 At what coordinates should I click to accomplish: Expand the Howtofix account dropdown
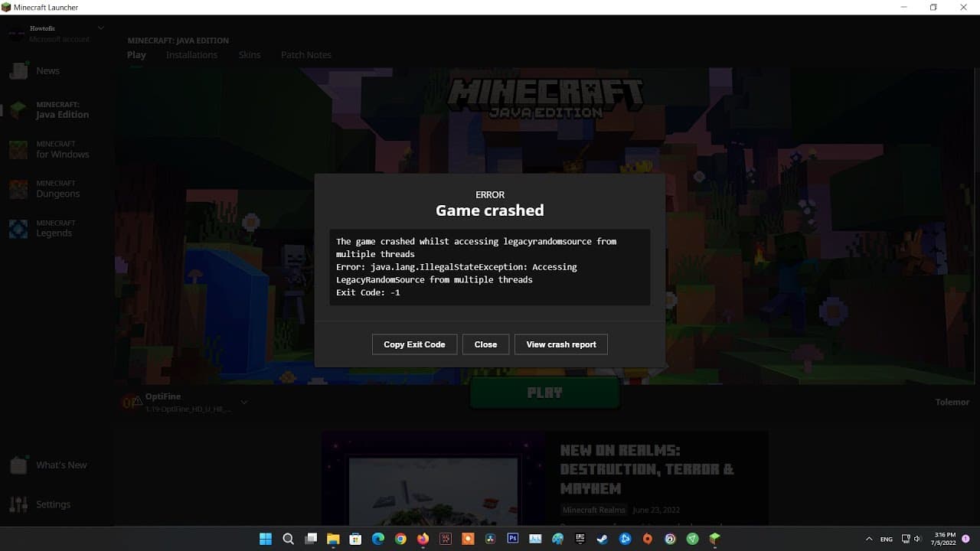100,28
